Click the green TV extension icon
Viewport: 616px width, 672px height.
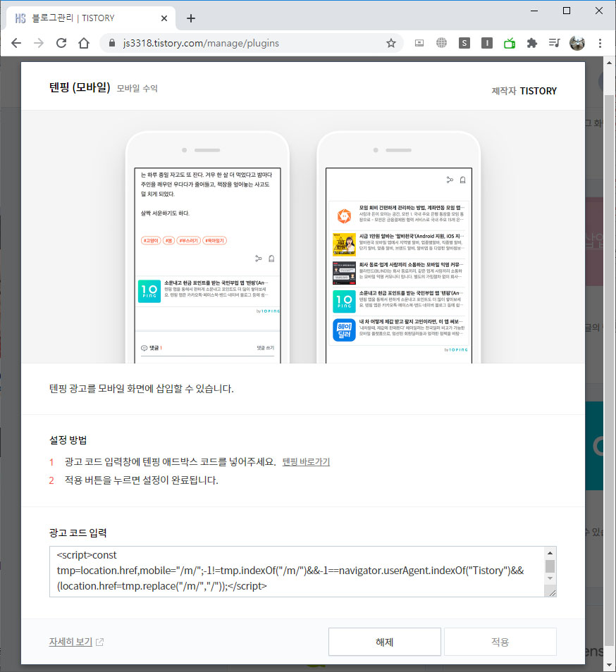point(510,43)
